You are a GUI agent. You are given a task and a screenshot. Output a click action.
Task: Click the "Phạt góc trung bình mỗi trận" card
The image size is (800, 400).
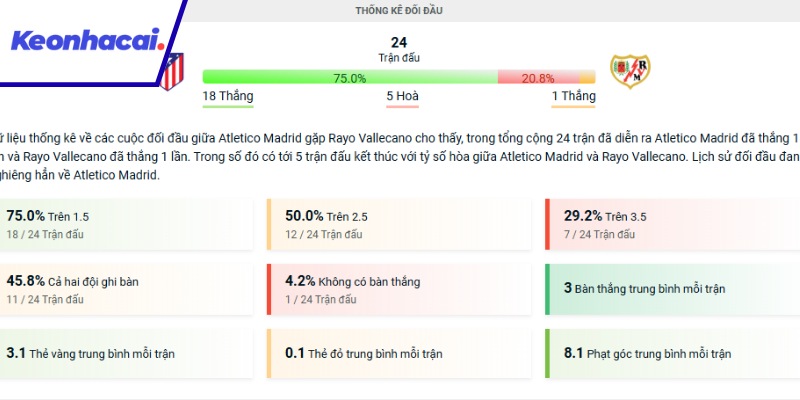click(672, 353)
